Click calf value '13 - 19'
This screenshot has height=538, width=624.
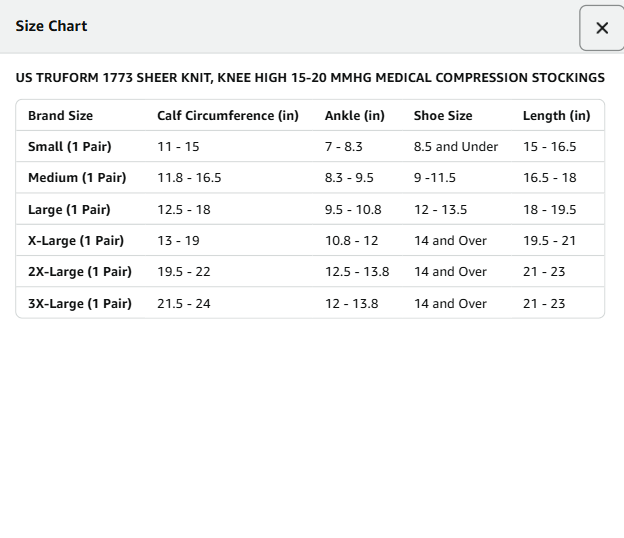point(178,241)
